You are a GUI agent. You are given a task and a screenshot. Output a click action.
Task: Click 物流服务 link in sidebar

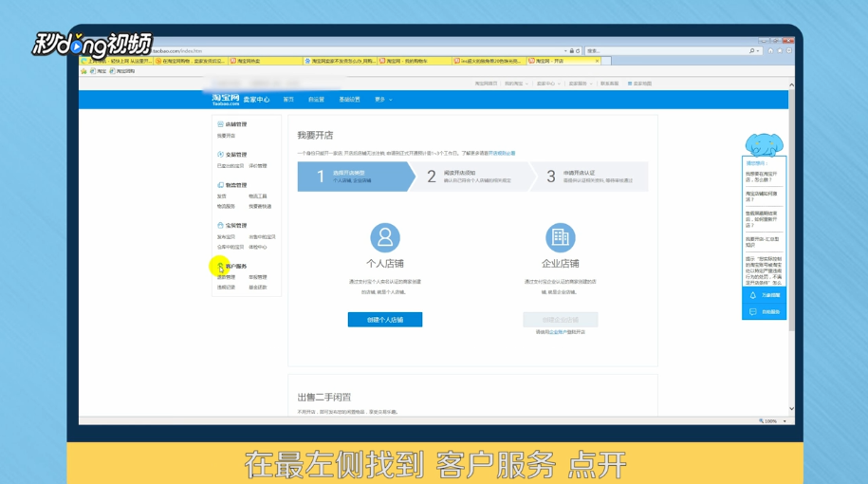tap(226, 207)
